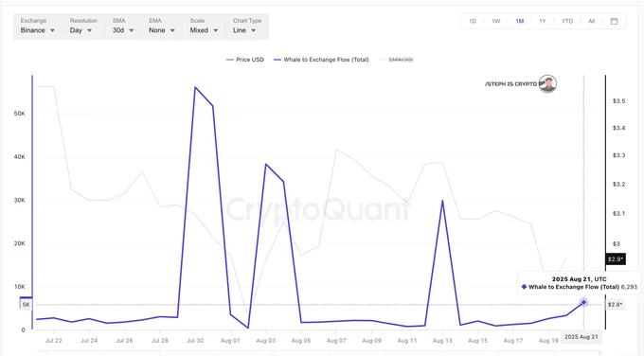
Task: Select the 1D time range
Action: 473,21
